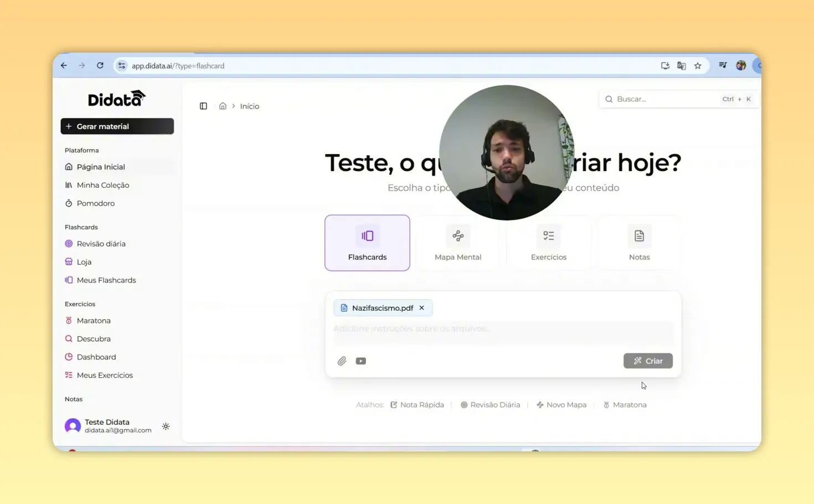Open the Teste Didata account menu
This screenshot has height=504, width=814.
pos(107,425)
